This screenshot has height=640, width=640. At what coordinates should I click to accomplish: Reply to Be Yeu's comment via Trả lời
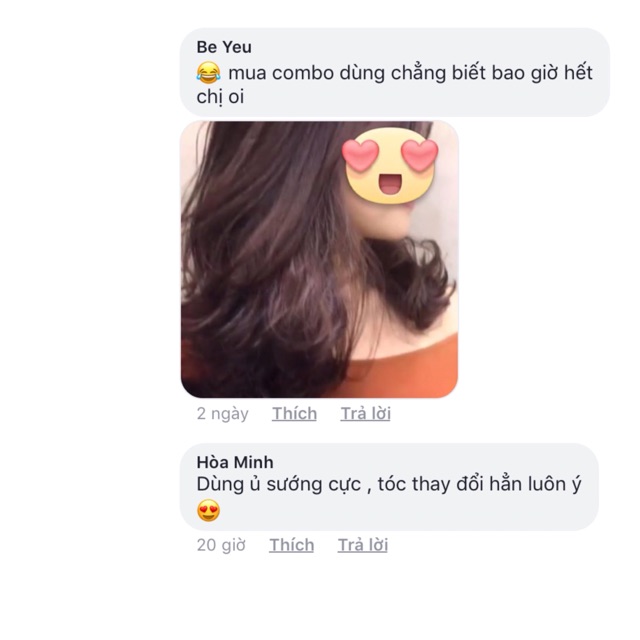pos(366,413)
